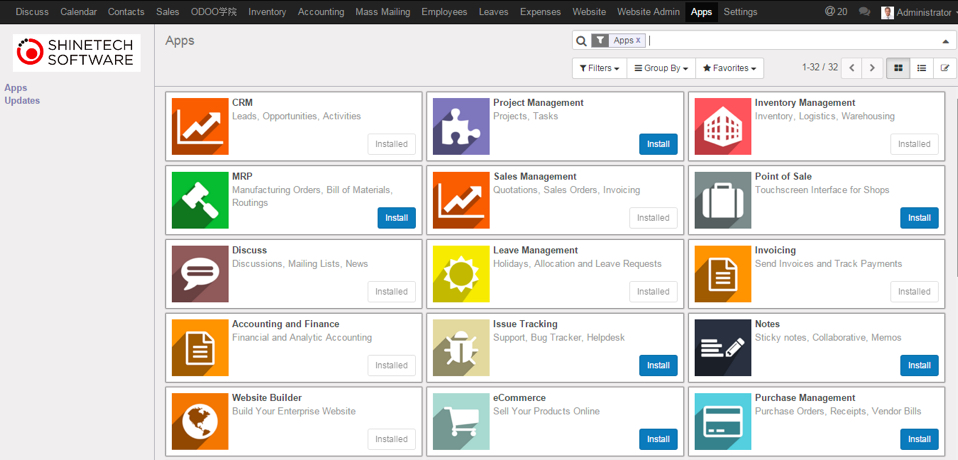Open the Settings menu
Image resolution: width=958 pixels, height=460 pixels.
pos(740,12)
